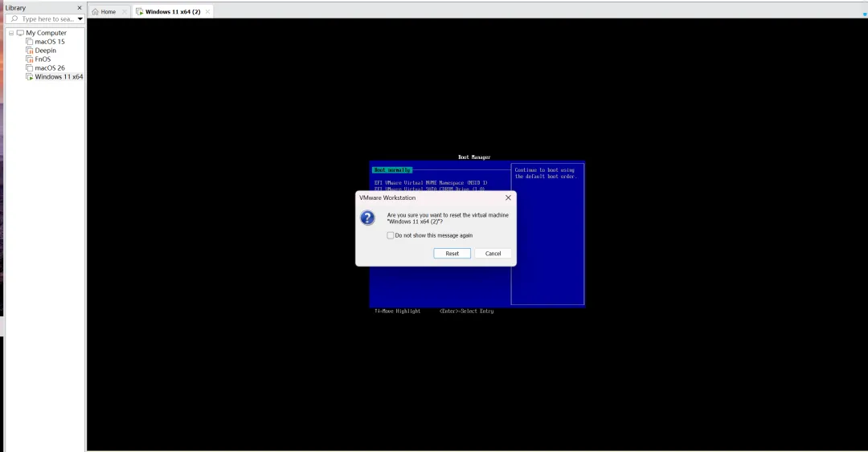This screenshot has height=452, width=868.
Task: Click the Reset button in the dialog
Action: [452, 254]
